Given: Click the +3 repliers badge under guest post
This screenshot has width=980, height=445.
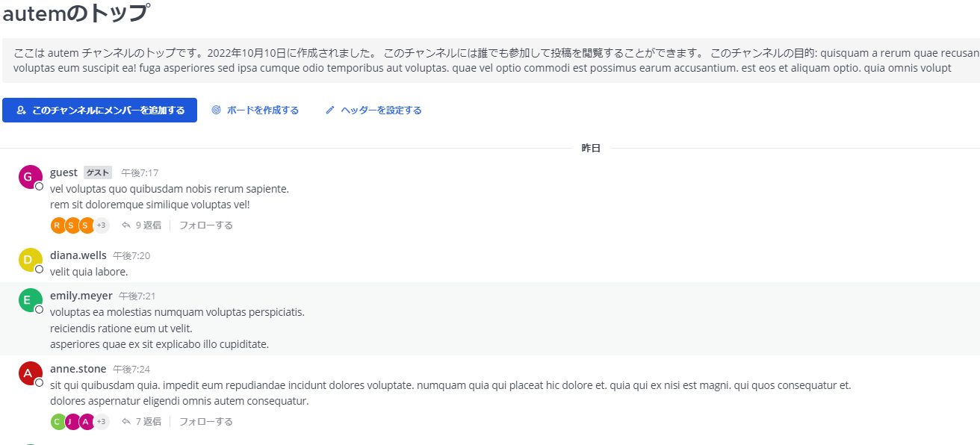Looking at the screenshot, I should (102, 225).
